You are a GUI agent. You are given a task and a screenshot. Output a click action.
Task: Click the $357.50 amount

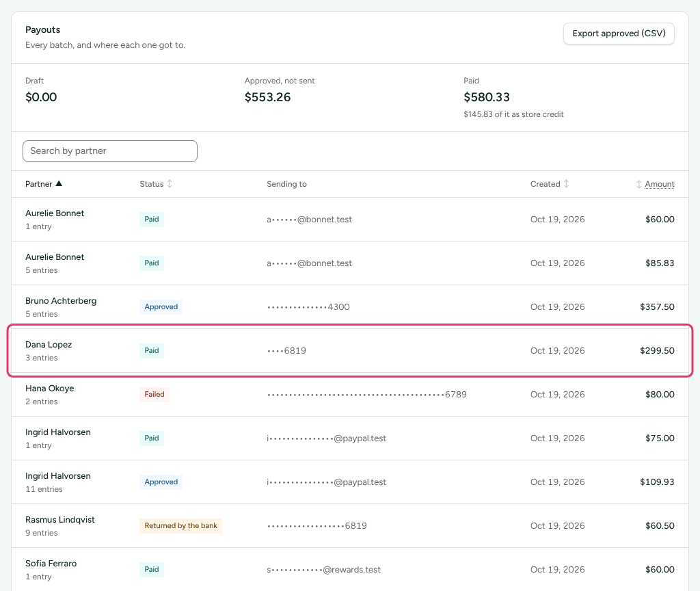[657, 307]
